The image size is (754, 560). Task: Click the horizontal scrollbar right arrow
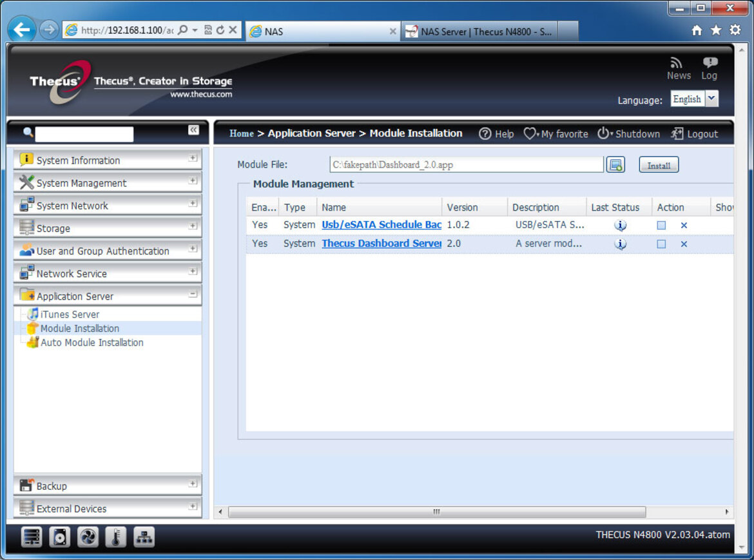pyautogui.click(x=727, y=512)
